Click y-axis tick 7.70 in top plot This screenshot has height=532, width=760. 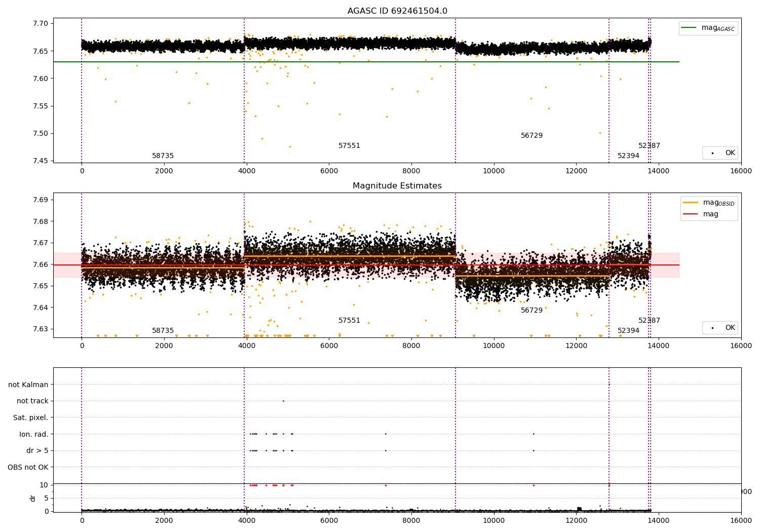point(41,23)
